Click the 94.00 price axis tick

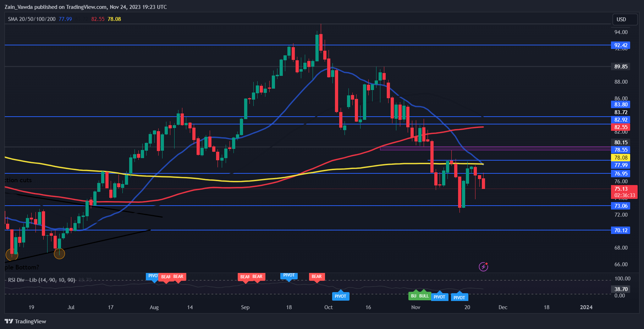pos(621,32)
